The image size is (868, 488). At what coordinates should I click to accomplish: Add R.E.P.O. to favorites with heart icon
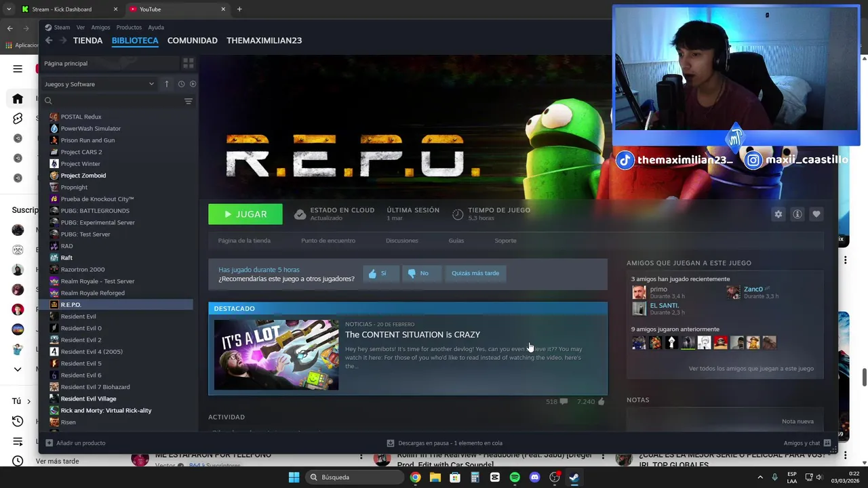click(816, 214)
